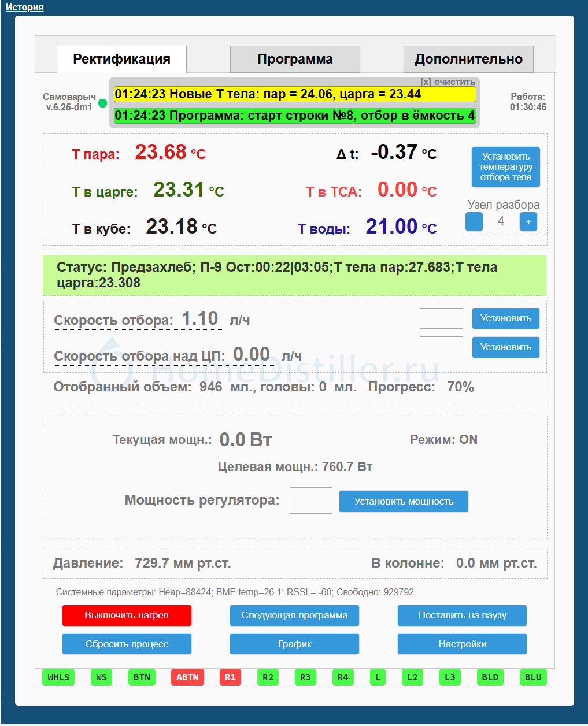Click the BLD status badge
Screen dimensions: 588x726
coord(490,677)
